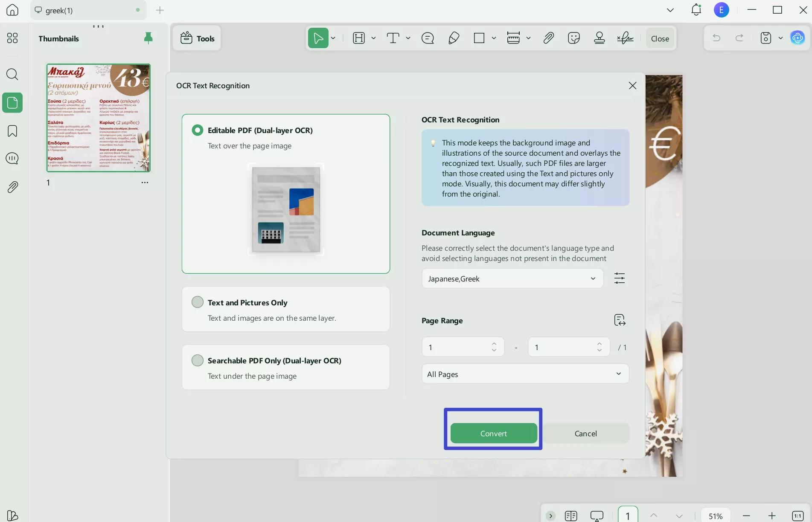812x522 pixels.
Task: Select the stamp tool icon
Action: [600, 38]
